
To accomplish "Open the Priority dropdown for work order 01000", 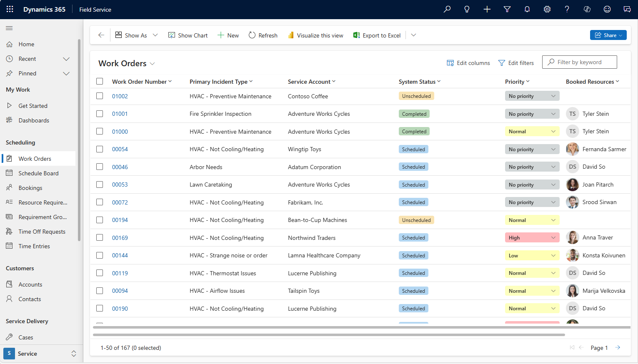I will (x=532, y=131).
